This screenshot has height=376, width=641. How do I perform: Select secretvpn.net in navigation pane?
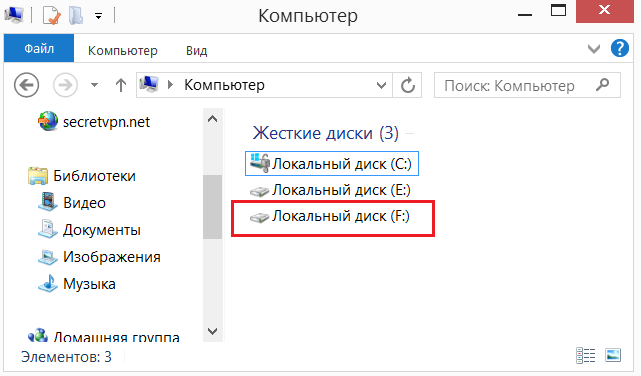pos(106,122)
